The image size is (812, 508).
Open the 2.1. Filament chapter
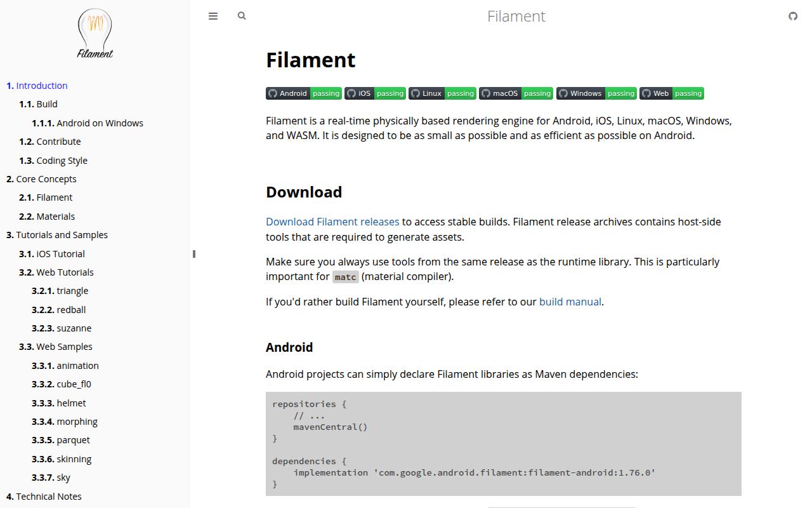click(x=46, y=197)
